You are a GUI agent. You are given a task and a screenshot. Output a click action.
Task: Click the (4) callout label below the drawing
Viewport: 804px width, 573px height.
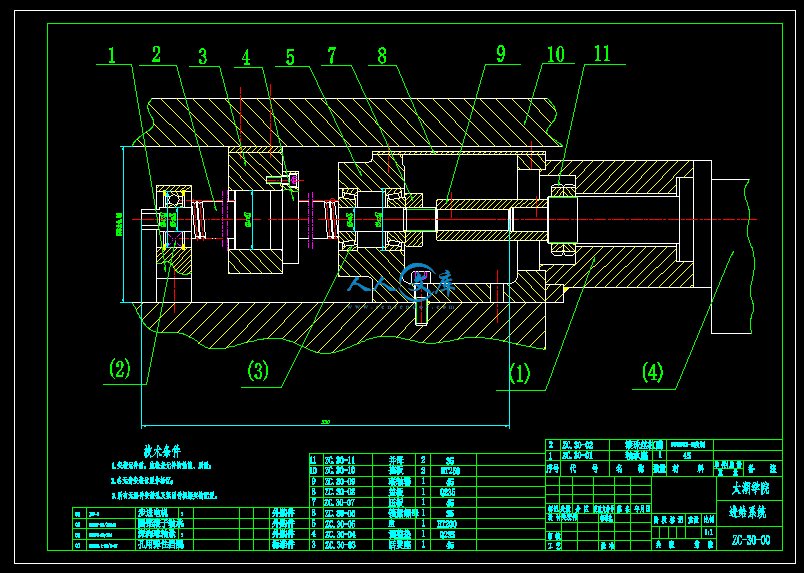coord(653,372)
